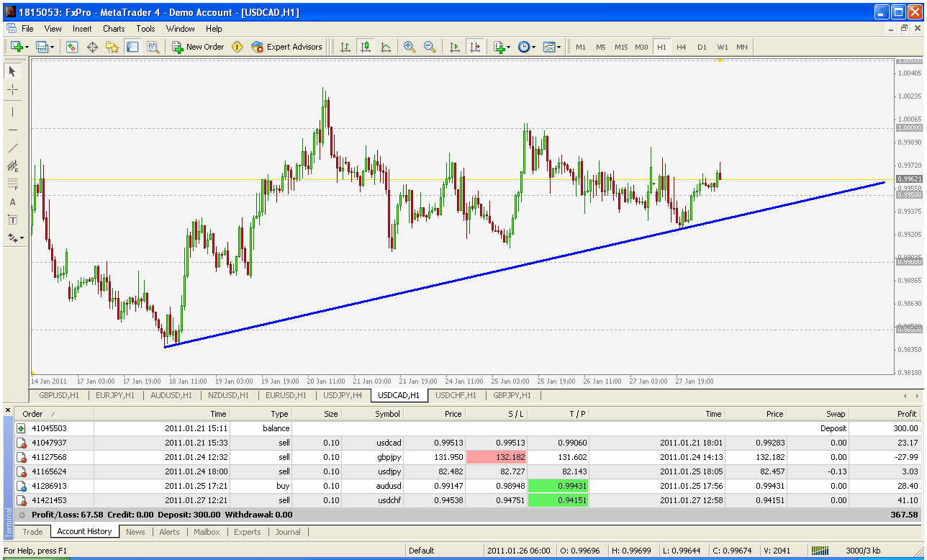Select the Trendline drawing tool
The image size is (927, 560).
(13, 148)
